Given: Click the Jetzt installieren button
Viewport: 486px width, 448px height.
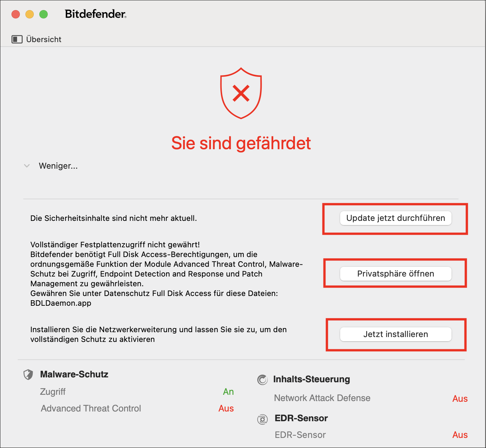Looking at the screenshot, I should [396, 334].
